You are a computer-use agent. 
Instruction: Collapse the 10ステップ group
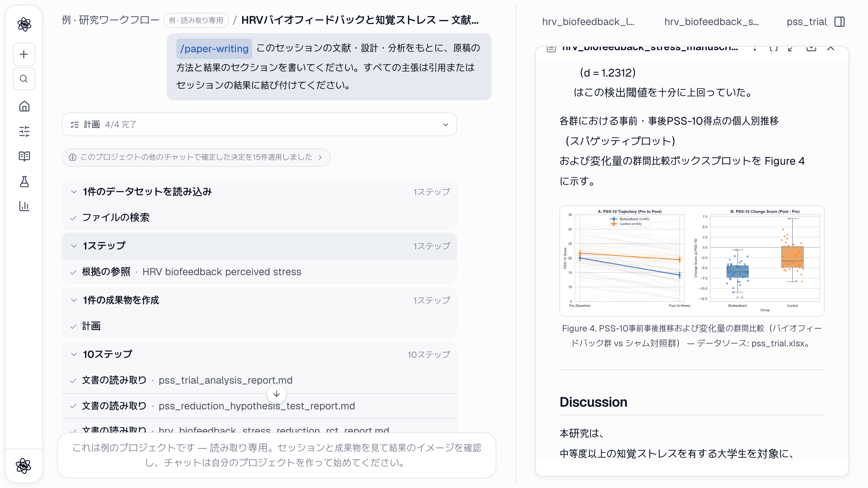(x=74, y=354)
